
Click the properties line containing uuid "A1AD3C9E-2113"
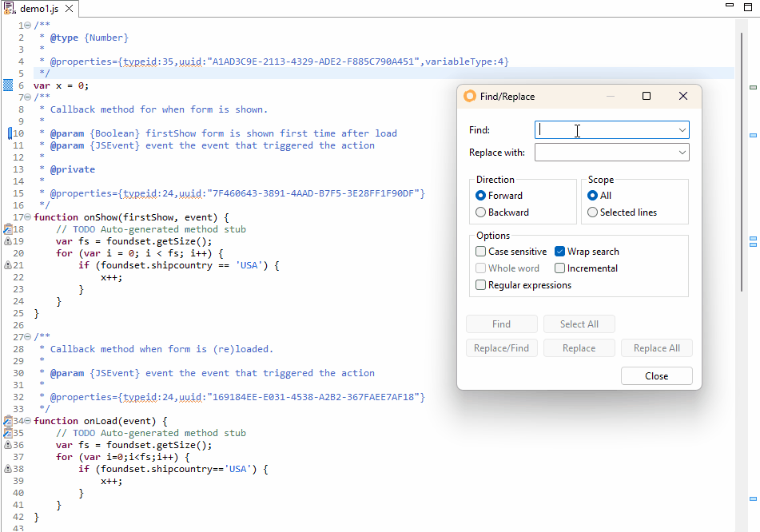[279, 62]
